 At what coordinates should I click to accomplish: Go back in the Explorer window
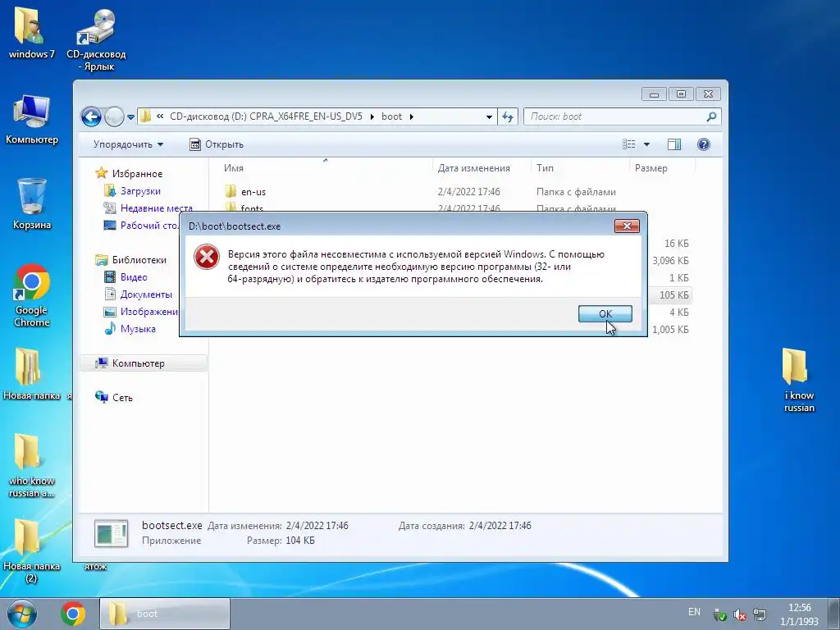pyautogui.click(x=91, y=116)
